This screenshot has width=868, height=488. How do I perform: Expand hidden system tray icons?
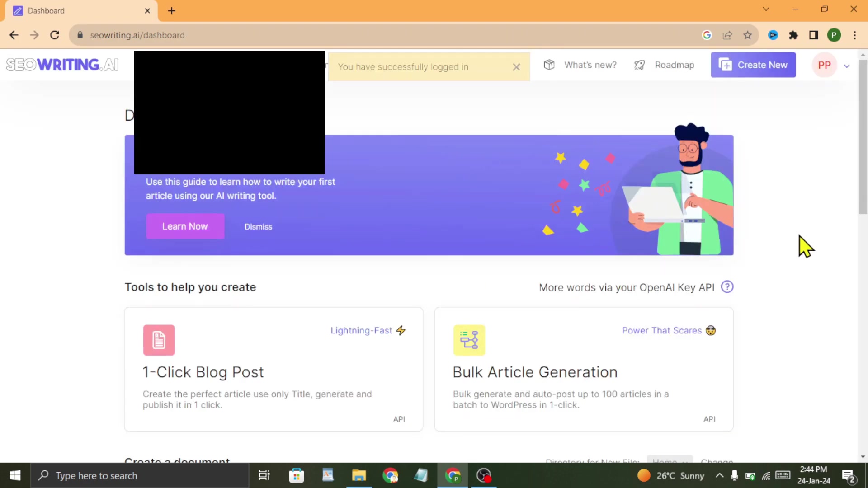(x=719, y=475)
